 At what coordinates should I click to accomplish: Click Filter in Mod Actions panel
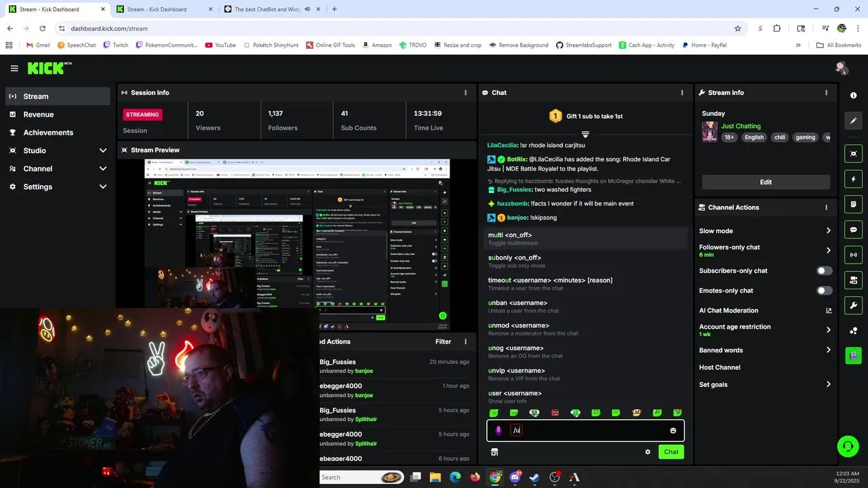443,342
